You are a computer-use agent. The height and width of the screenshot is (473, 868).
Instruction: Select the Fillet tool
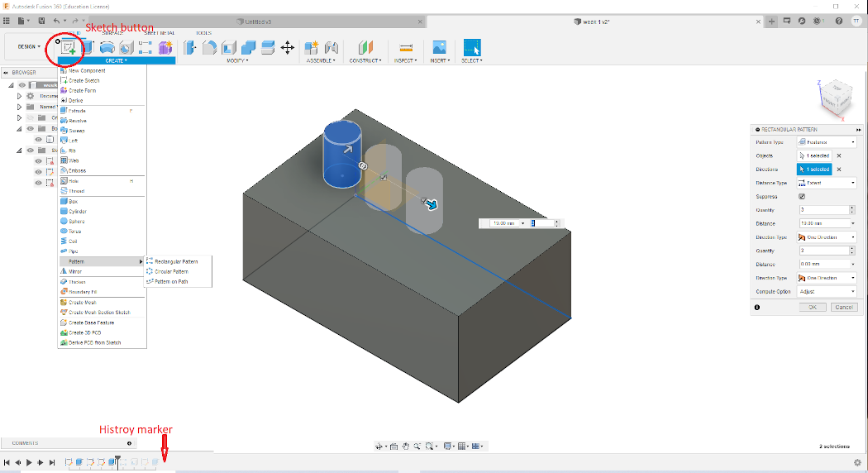tap(209, 48)
